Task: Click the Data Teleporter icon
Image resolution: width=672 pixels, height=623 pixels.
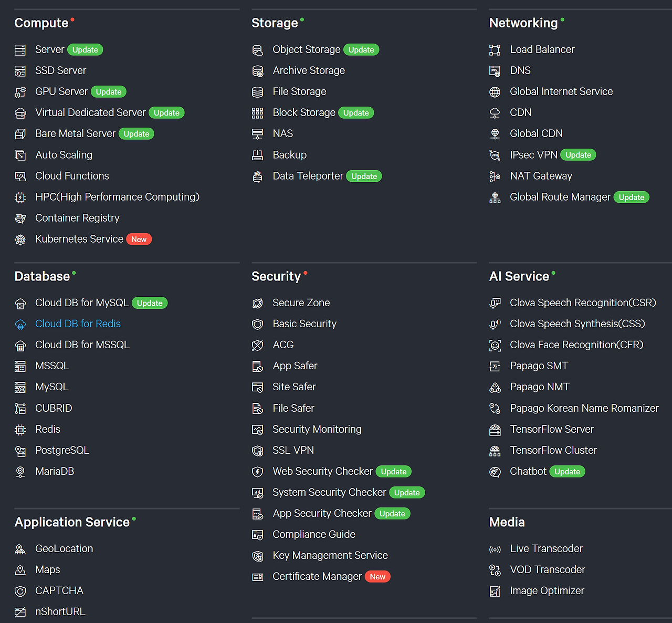Action: tap(257, 176)
